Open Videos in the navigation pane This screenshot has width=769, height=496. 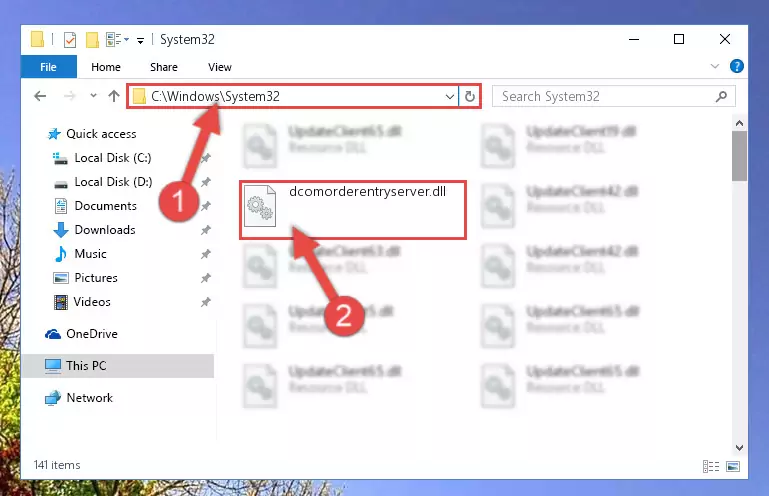coord(92,302)
